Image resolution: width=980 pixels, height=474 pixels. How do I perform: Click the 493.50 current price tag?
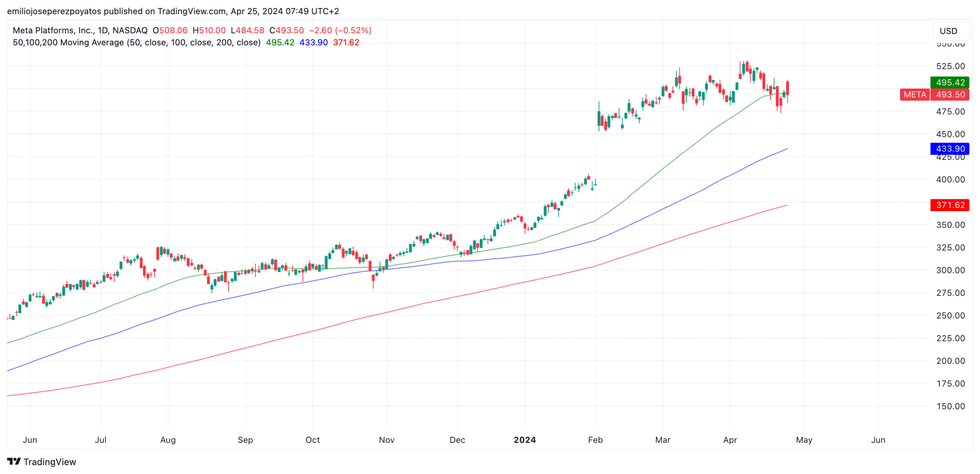coord(950,94)
